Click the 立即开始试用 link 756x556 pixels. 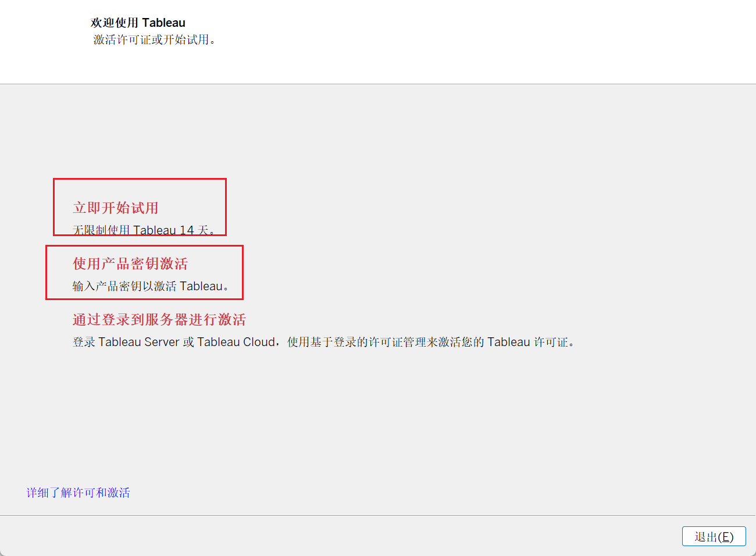coord(116,208)
